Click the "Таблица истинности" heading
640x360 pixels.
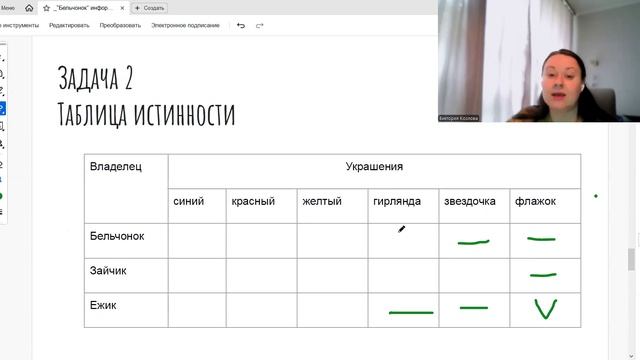(147, 114)
